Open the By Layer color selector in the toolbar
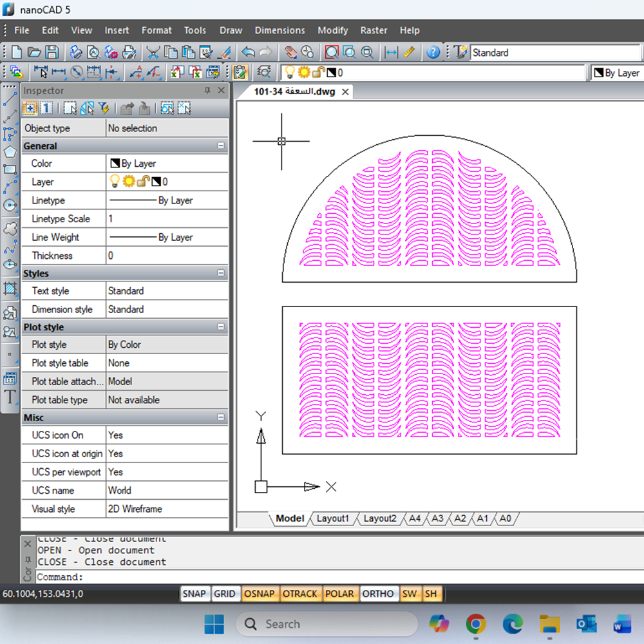Screen dimensions: 644x644 click(616, 73)
